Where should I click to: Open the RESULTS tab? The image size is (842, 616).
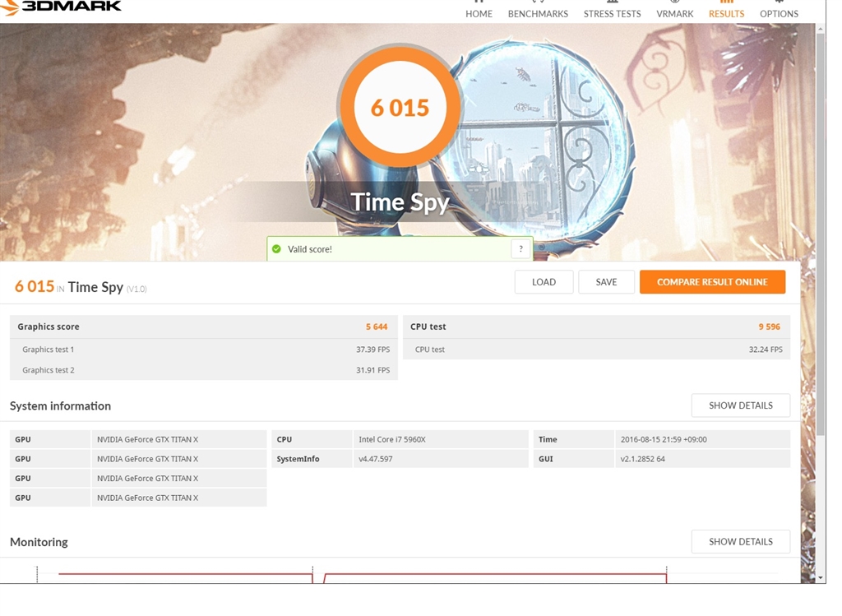click(x=726, y=13)
